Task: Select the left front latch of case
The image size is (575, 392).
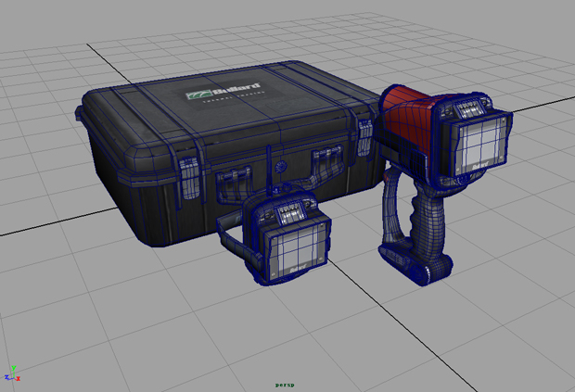Action: [x=190, y=179]
